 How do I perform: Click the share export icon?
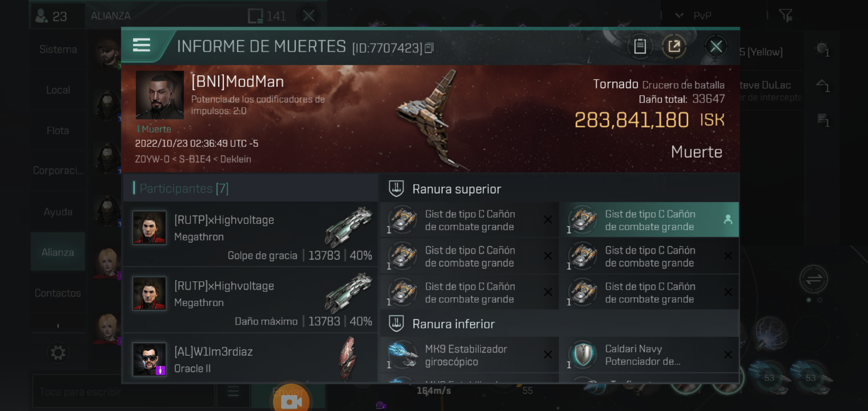tap(674, 47)
